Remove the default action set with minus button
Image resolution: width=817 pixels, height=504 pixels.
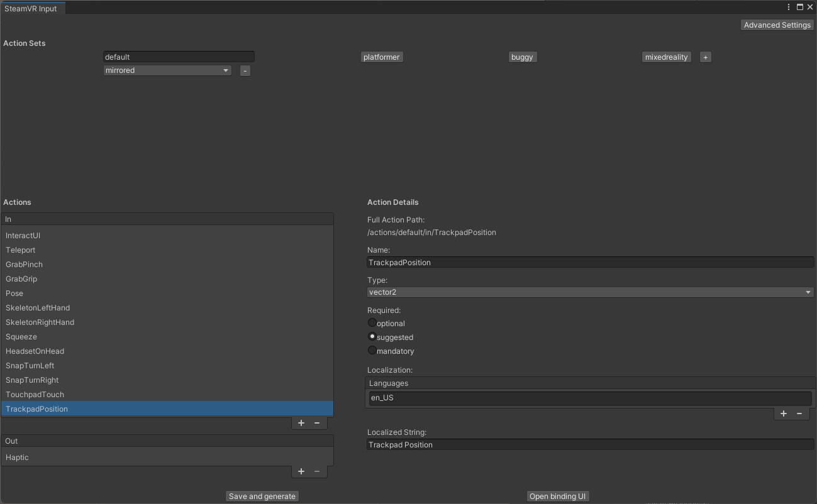245,71
